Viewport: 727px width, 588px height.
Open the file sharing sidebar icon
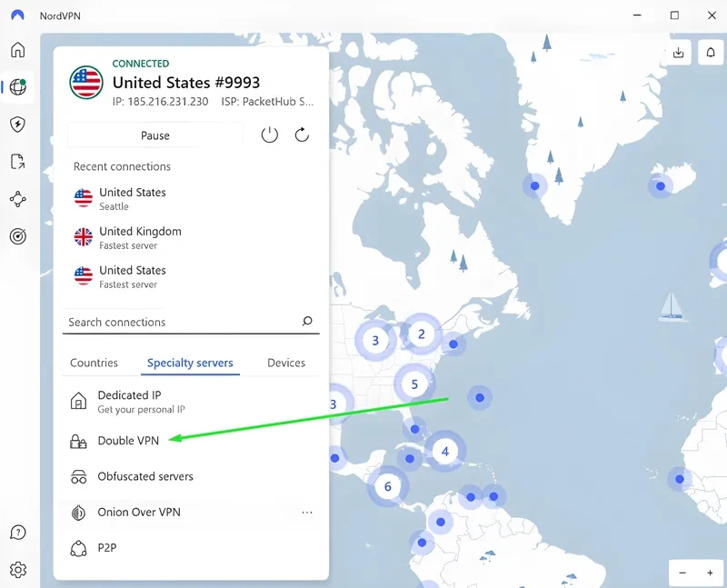point(17,162)
